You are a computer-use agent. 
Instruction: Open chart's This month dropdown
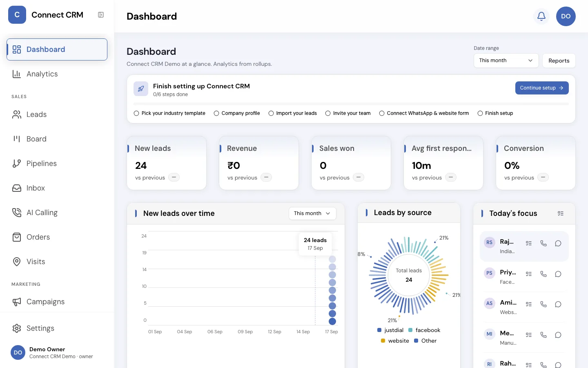312,213
